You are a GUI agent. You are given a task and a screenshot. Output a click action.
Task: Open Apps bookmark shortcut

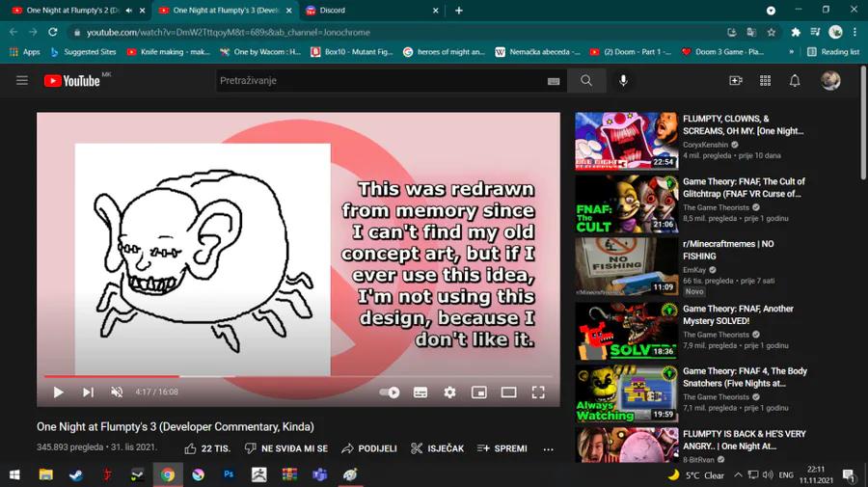coord(25,51)
